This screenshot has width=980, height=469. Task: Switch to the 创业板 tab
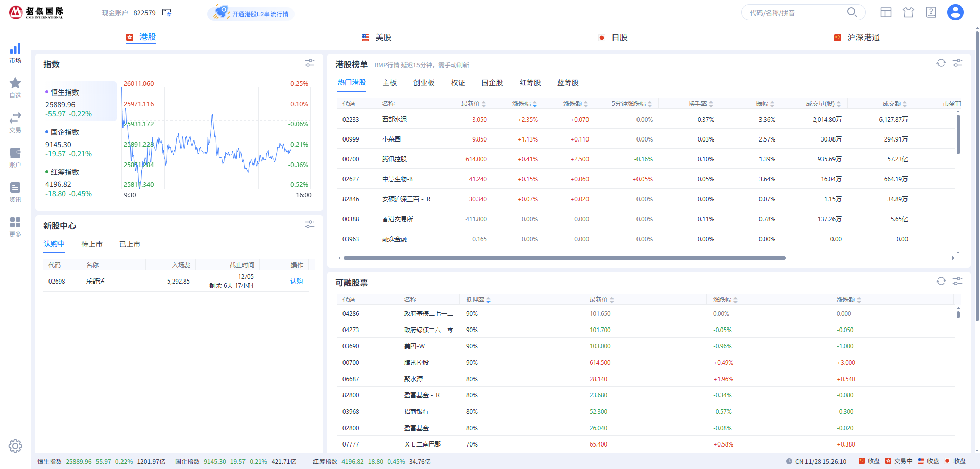(424, 83)
